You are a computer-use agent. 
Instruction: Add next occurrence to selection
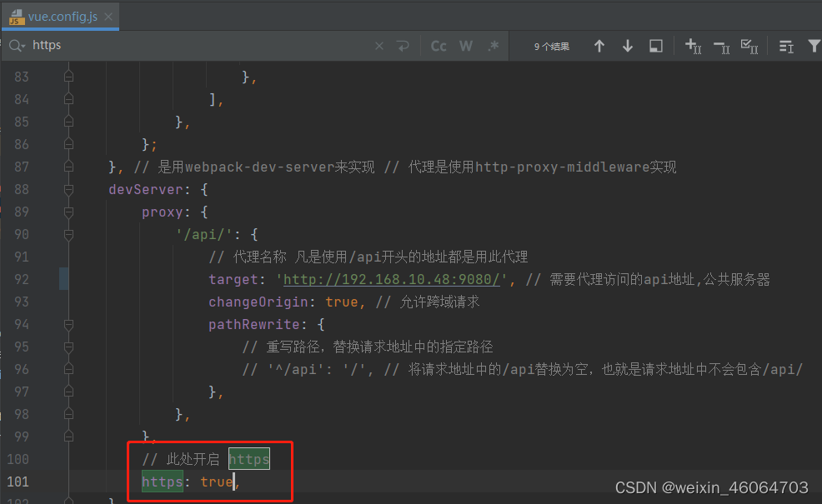(x=693, y=47)
